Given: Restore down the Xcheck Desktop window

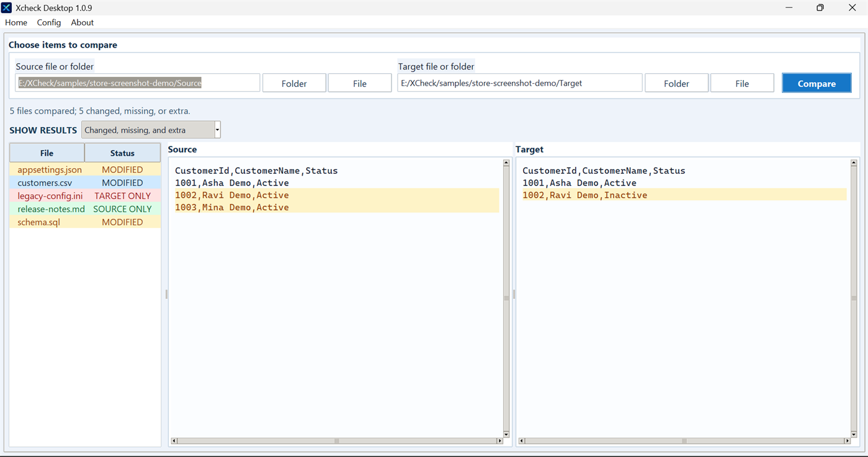Looking at the screenshot, I should [x=820, y=8].
